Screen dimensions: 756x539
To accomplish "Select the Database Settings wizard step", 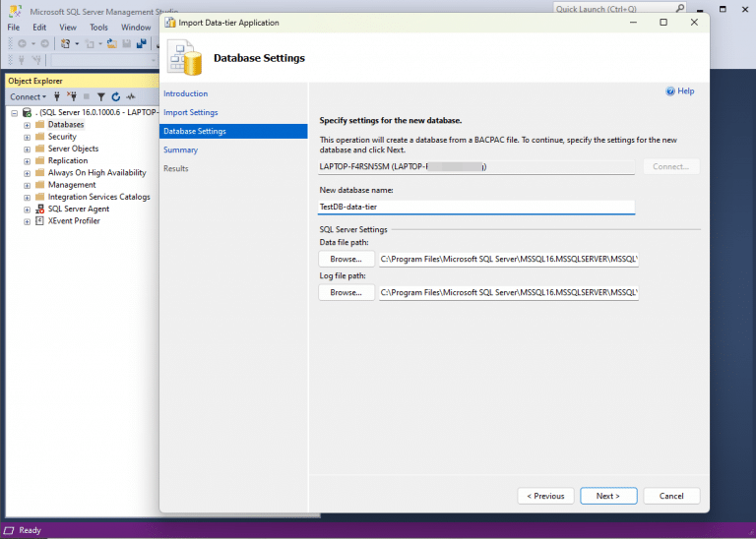I will click(233, 132).
